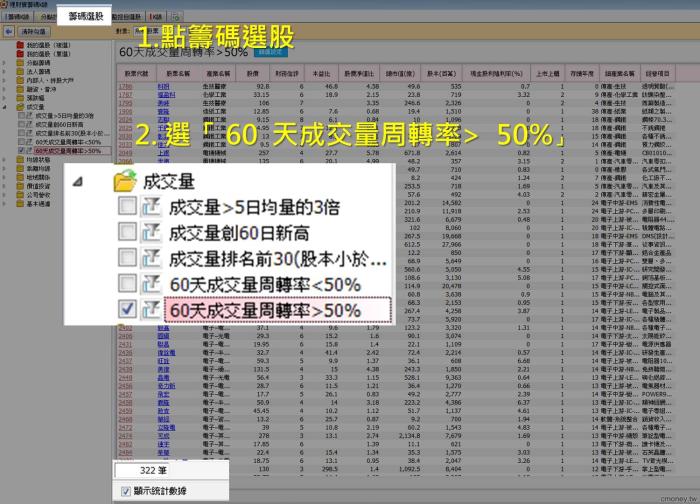Expand the 內部人・持股大戶 node arrow
The width and height of the screenshot is (700, 504).
[4, 80]
